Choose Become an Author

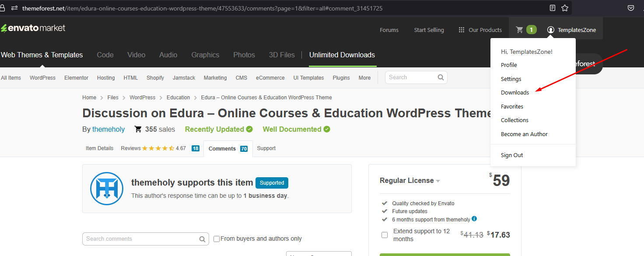524,134
